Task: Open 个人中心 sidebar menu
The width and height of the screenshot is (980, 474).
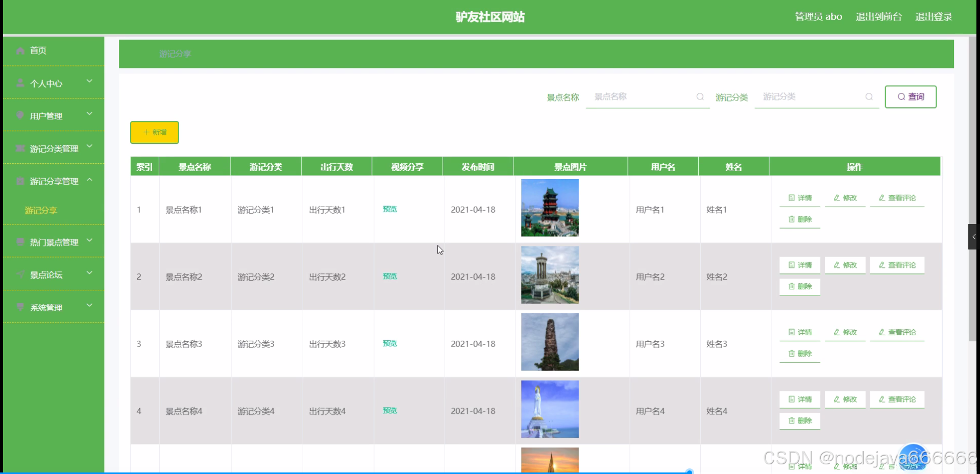Action: pyautogui.click(x=54, y=83)
